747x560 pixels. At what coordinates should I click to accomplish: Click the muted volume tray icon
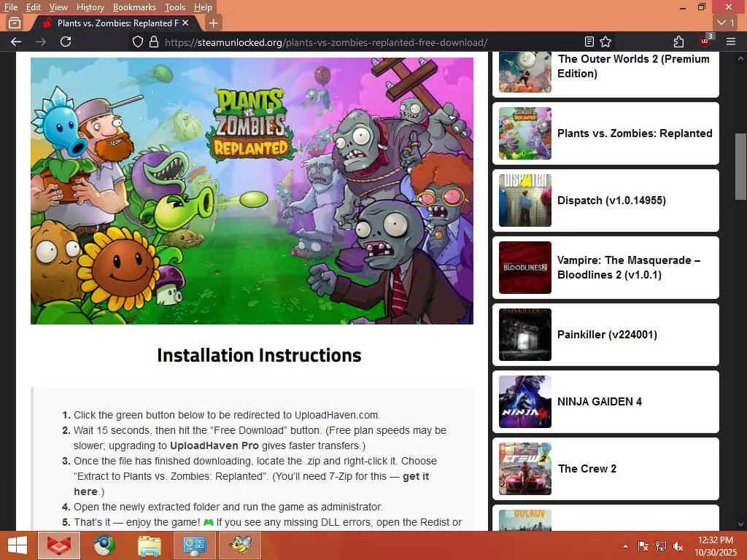pos(678,546)
